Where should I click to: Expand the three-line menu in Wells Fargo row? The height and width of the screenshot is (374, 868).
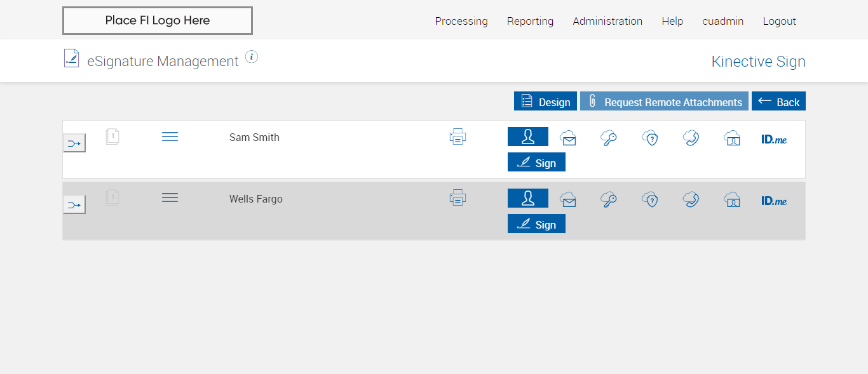(x=170, y=198)
